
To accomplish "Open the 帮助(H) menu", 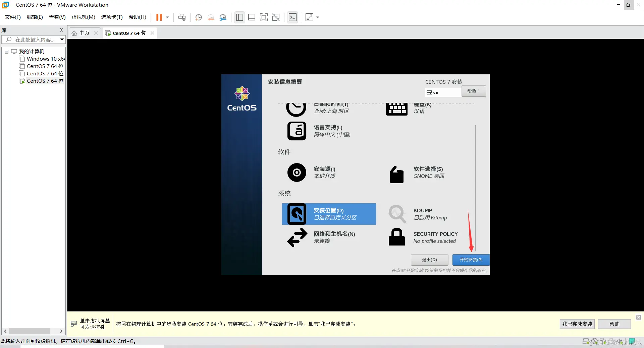I will pos(138,17).
